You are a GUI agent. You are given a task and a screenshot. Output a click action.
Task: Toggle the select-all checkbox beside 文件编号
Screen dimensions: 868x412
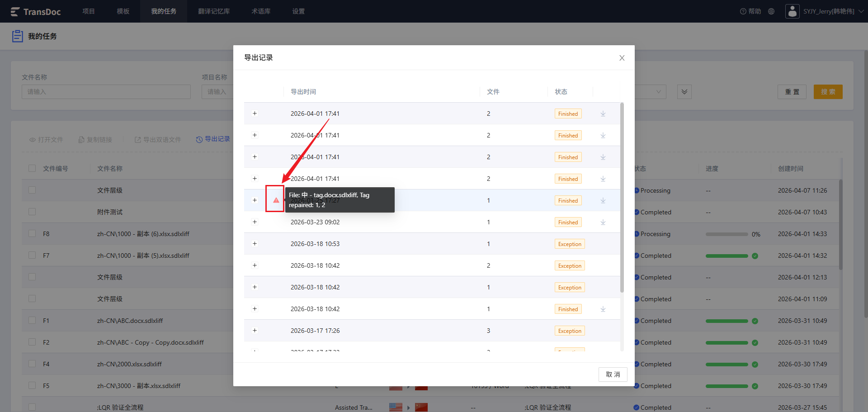(32, 168)
